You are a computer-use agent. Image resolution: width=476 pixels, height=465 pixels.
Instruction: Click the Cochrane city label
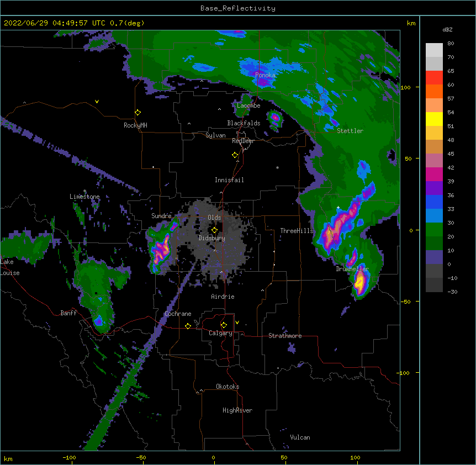(178, 314)
